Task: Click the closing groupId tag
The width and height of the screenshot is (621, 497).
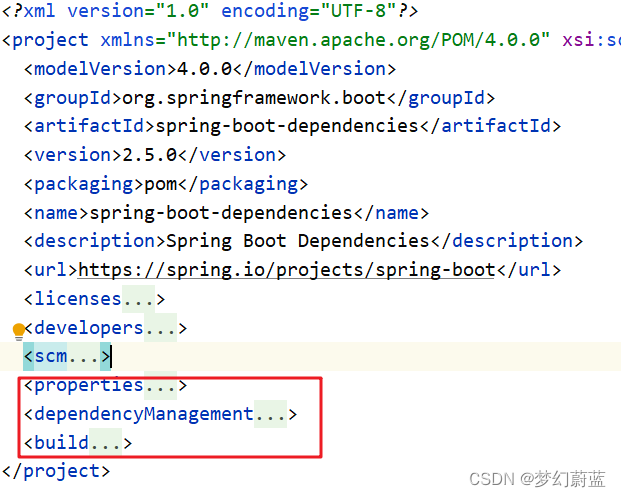Action: point(441,98)
